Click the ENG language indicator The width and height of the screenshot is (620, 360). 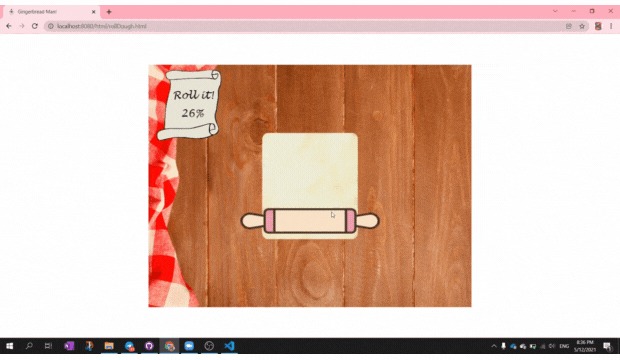564,346
